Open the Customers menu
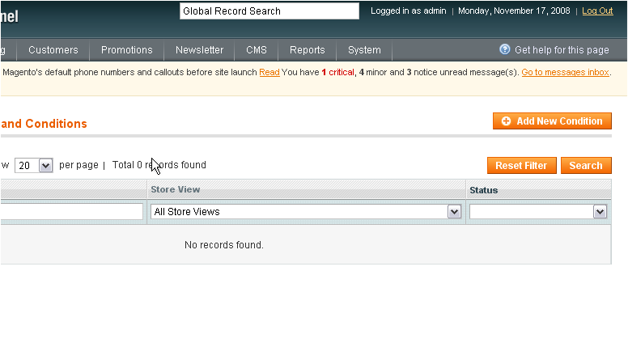Image resolution: width=628 pixels, height=364 pixels. click(x=53, y=50)
